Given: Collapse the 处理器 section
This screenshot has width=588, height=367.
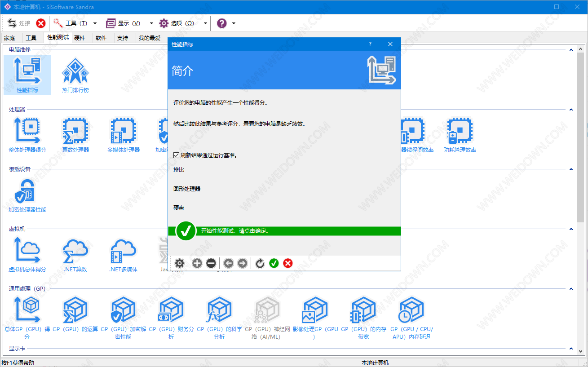Looking at the screenshot, I should (571, 109).
